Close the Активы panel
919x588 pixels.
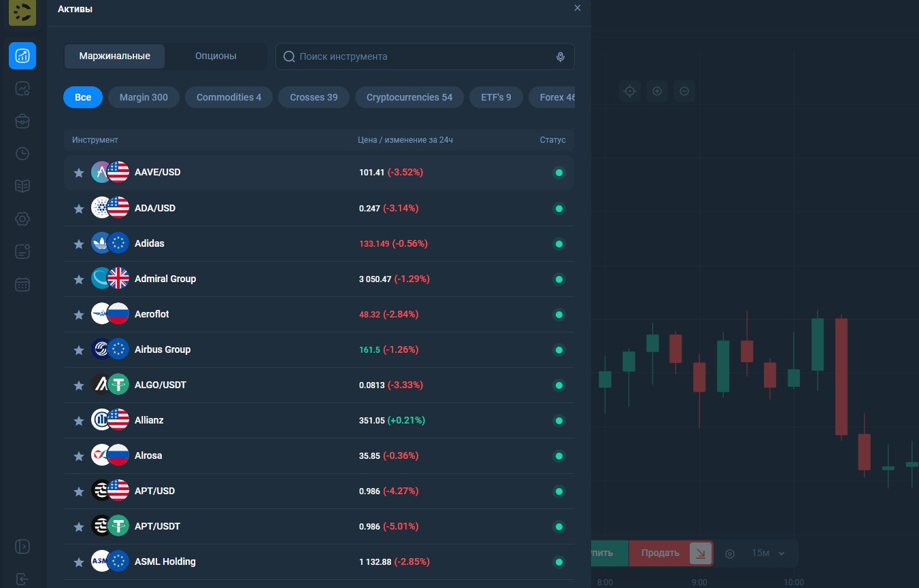click(x=578, y=8)
